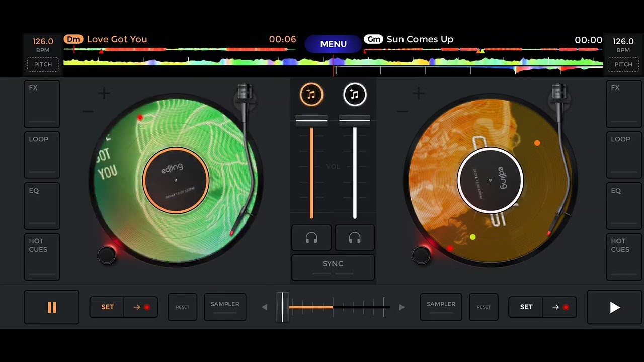The height and width of the screenshot is (362, 644).
Task: Pause the left deck playback
Action: click(52, 307)
